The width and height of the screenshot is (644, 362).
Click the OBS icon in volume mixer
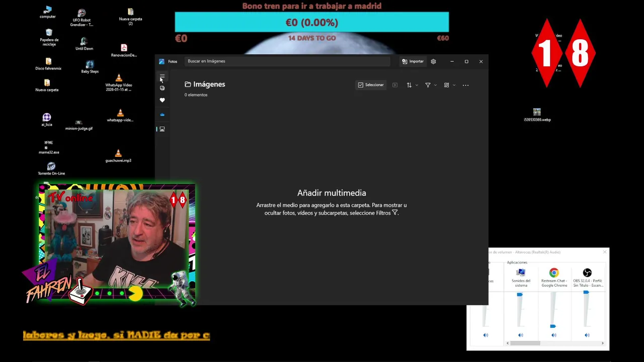click(587, 273)
